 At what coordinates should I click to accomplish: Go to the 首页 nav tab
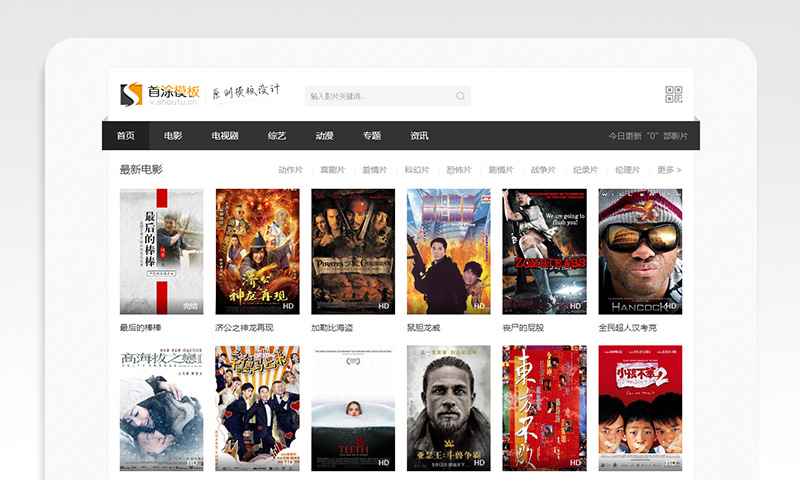tap(125, 136)
